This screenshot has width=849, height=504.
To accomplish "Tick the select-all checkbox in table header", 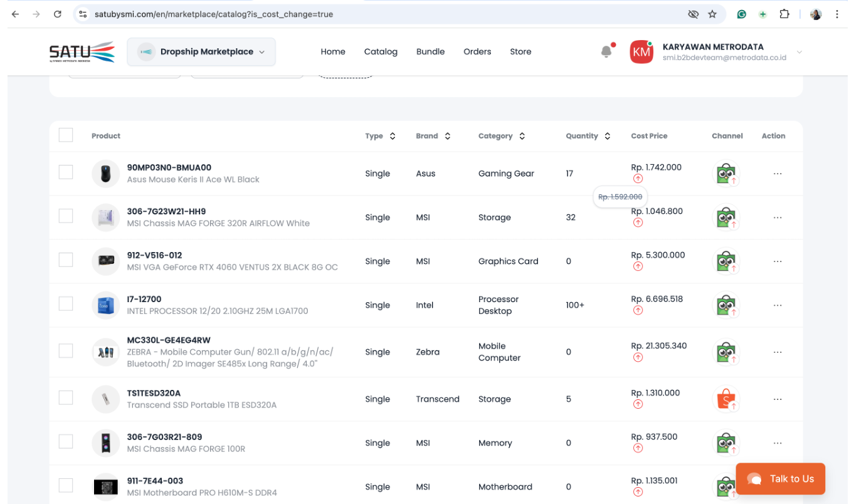I will click(66, 135).
